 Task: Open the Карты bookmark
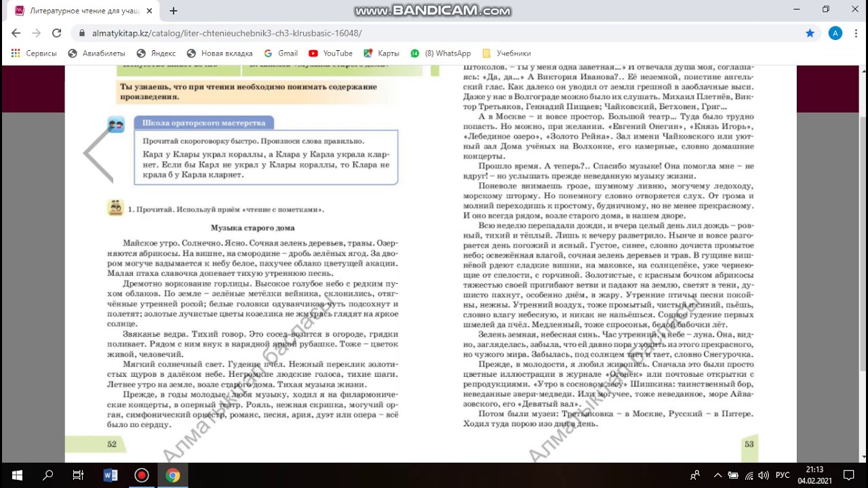(x=382, y=54)
